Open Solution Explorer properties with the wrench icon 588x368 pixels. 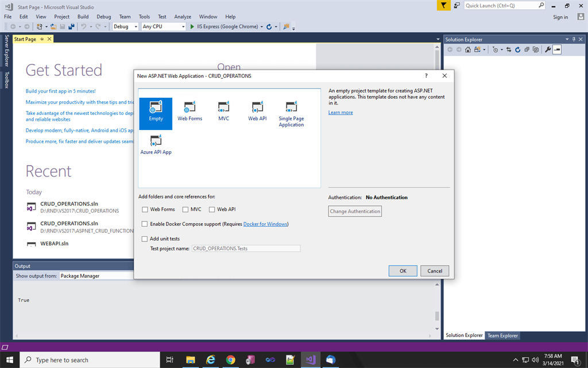click(x=548, y=49)
